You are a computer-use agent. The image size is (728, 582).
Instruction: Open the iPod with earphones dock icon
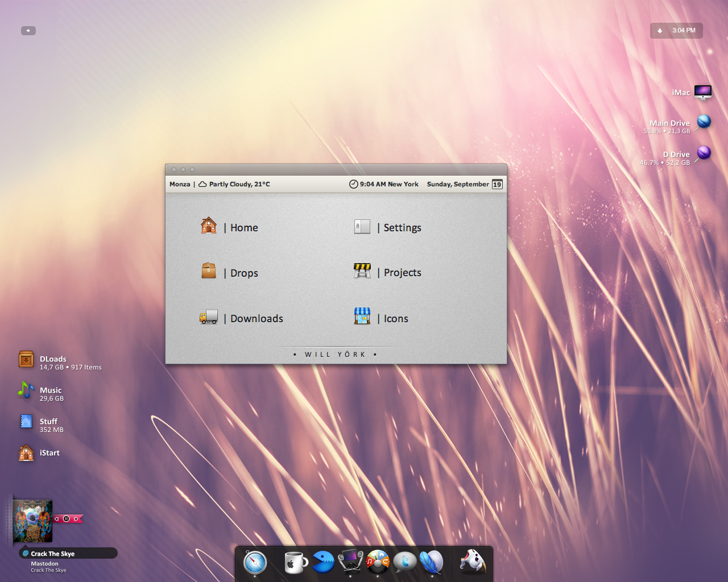click(x=350, y=562)
